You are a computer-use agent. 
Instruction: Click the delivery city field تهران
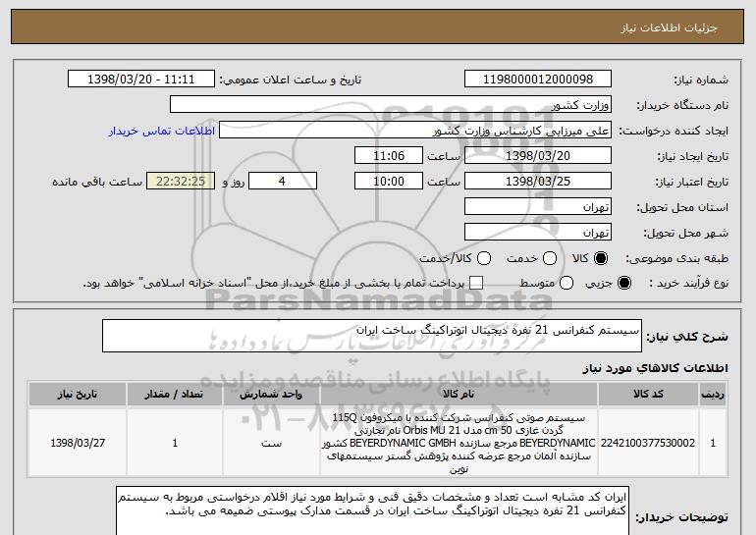click(x=538, y=233)
